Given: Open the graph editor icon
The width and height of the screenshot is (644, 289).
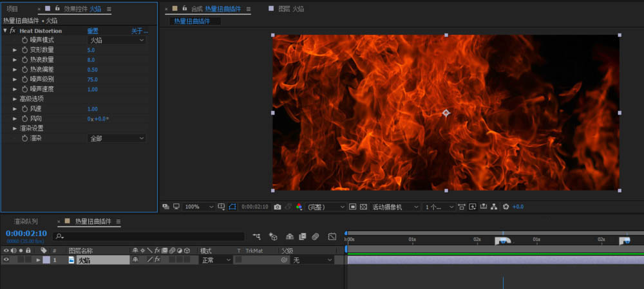Looking at the screenshot, I should tap(332, 236).
